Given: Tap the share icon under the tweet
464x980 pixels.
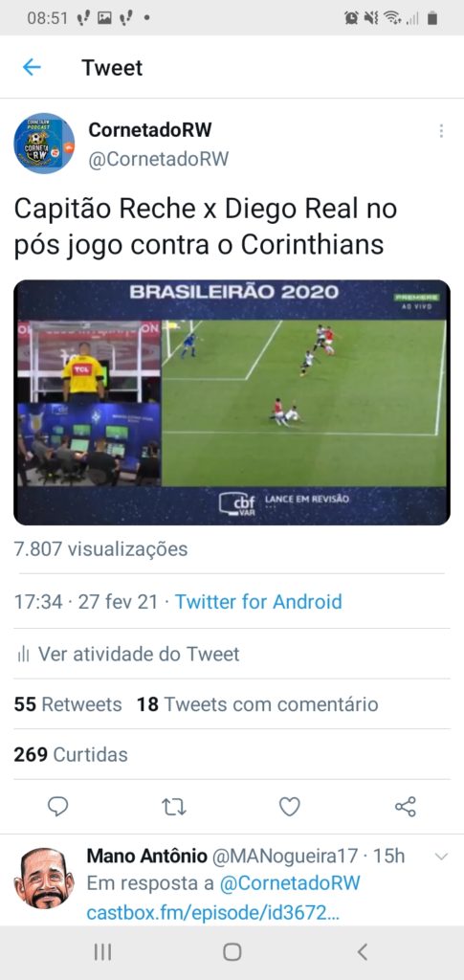Looking at the screenshot, I should (406, 806).
